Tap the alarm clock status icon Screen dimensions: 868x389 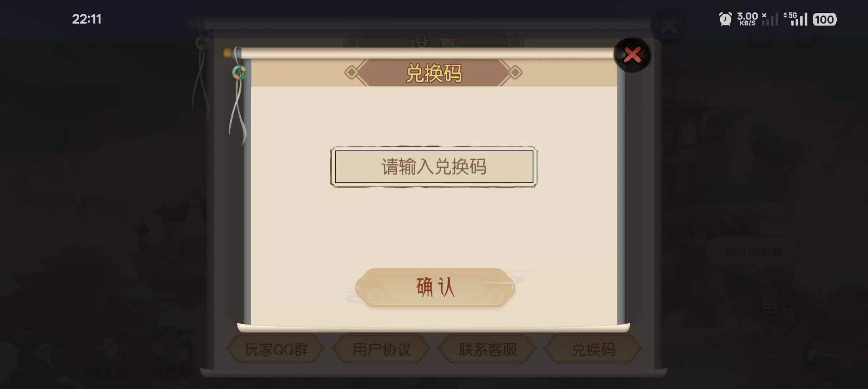click(725, 19)
